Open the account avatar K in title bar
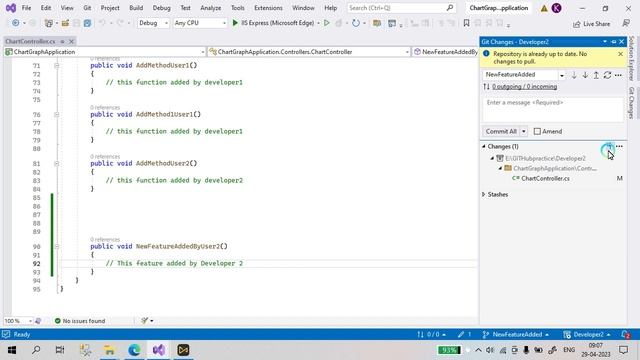Screen dimensions: 640x360 (x=556, y=8)
